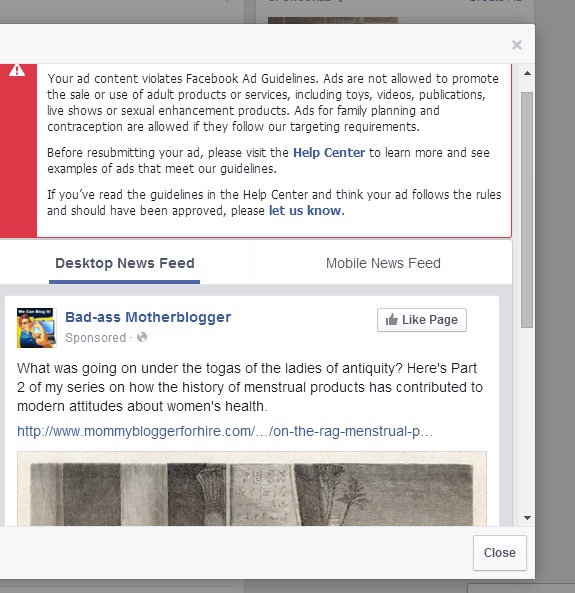This screenshot has height=593, width=575.
Task: Click the globe public audience icon
Action: [x=142, y=337]
